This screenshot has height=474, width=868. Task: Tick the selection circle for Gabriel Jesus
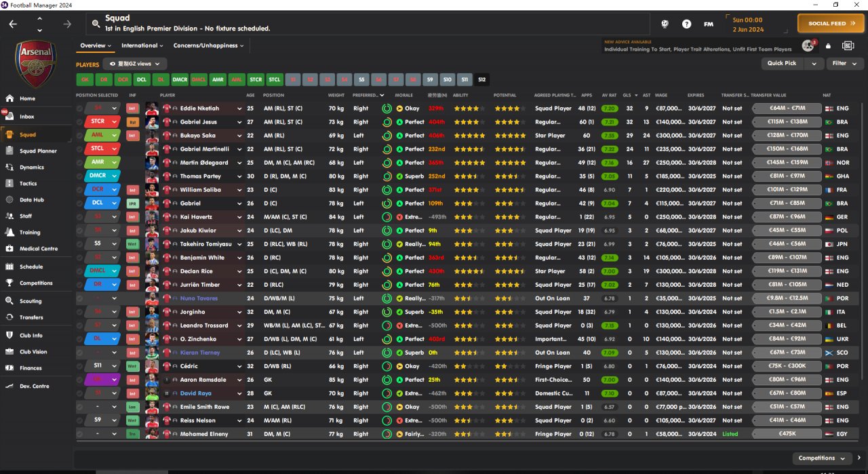pos(80,122)
